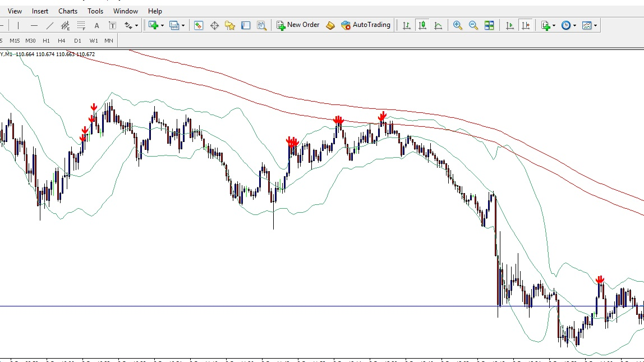Screen dimensions: 644x362
Task: Tile chart windows icon
Action: (x=489, y=25)
